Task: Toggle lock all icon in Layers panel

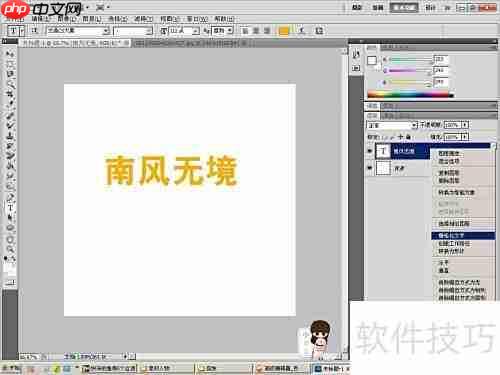Action: click(x=408, y=137)
